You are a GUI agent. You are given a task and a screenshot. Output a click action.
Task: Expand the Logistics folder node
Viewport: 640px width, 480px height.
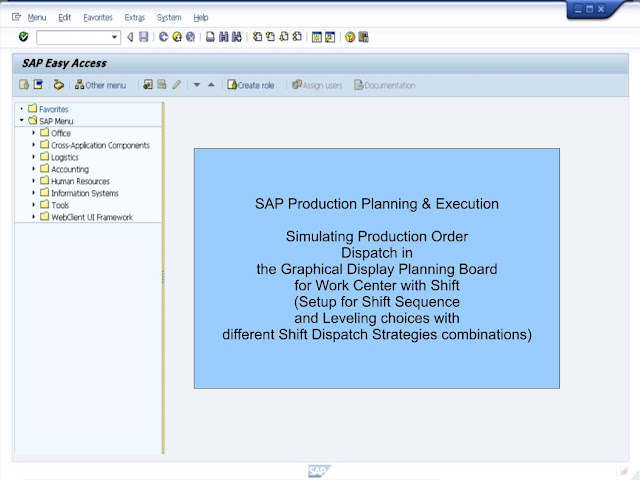33,157
